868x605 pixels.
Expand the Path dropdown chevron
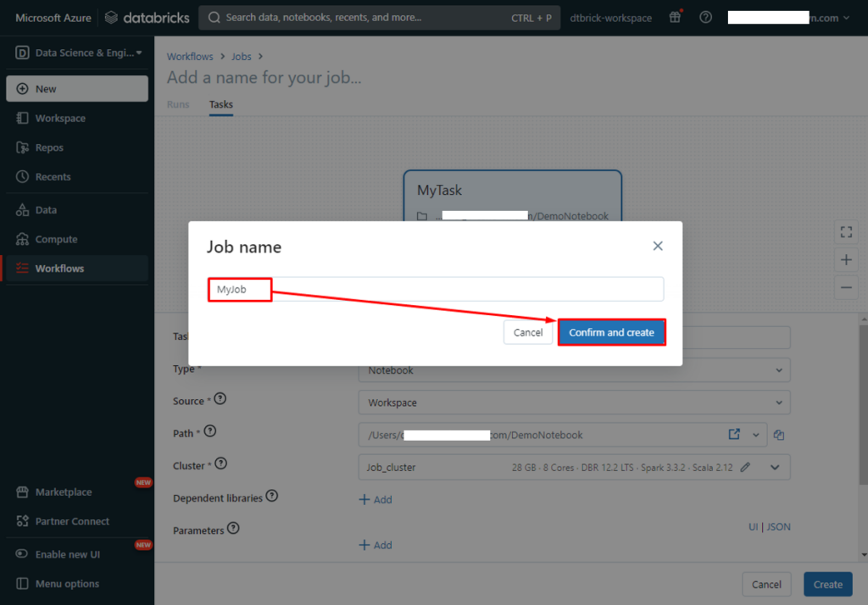click(755, 435)
